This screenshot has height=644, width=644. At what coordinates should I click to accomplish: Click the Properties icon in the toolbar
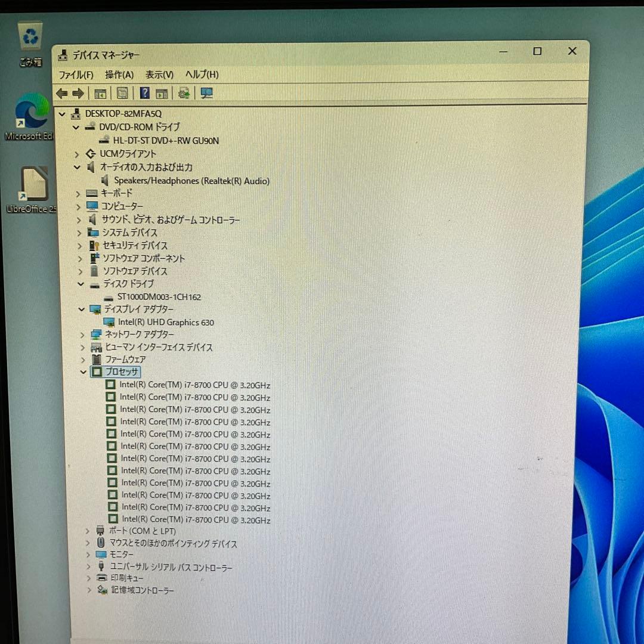[x=122, y=93]
